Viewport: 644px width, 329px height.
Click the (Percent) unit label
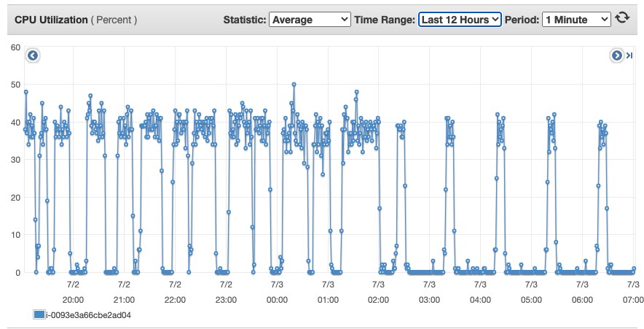coord(114,19)
